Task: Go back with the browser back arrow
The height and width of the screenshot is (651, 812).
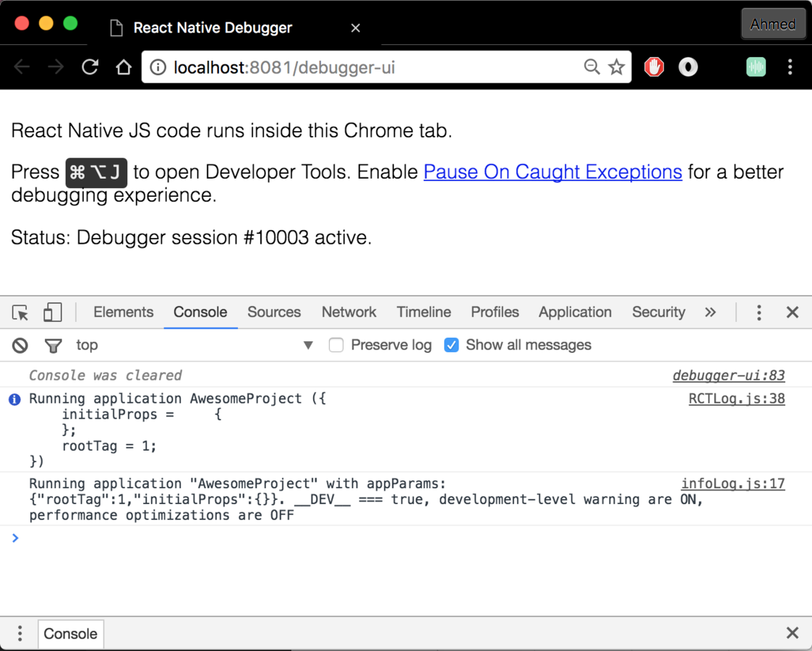Action: (x=22, y=67)
